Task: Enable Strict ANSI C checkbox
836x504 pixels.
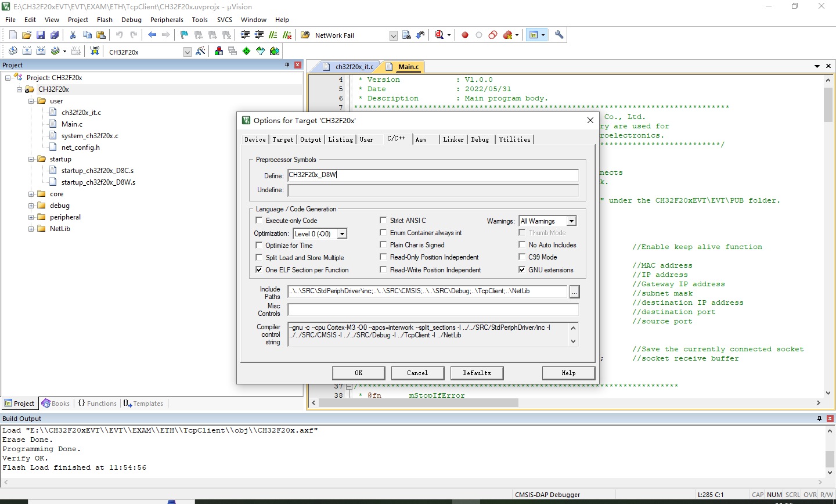Action: (383, 221)
